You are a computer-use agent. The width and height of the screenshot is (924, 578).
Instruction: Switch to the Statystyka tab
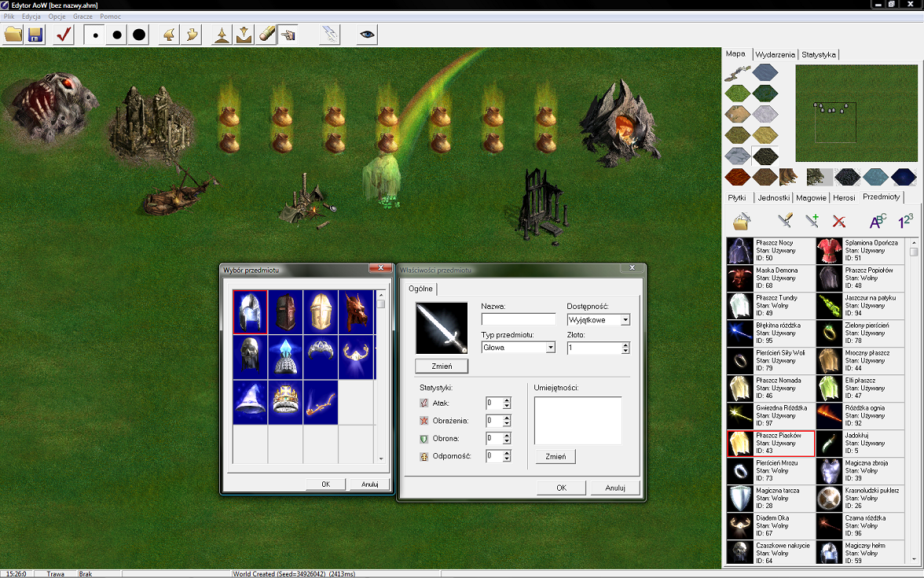[x=819, y=54]
